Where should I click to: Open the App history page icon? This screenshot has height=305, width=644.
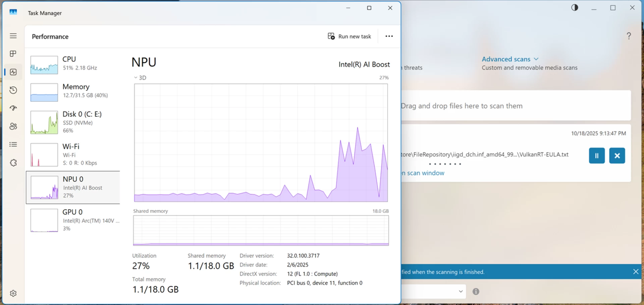[13, 90]
